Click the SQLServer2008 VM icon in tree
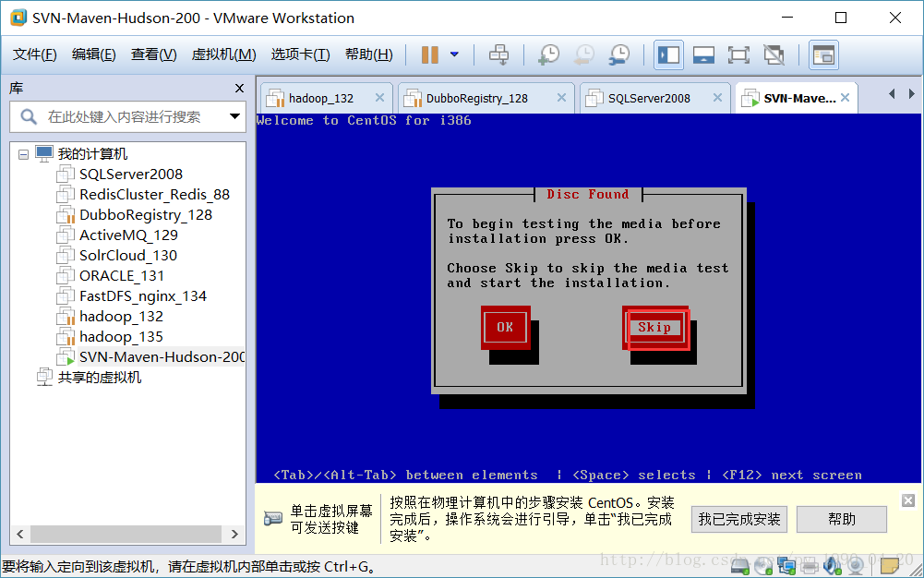The width and height of the screenshot is (924, 578). (x=66, y=175)
